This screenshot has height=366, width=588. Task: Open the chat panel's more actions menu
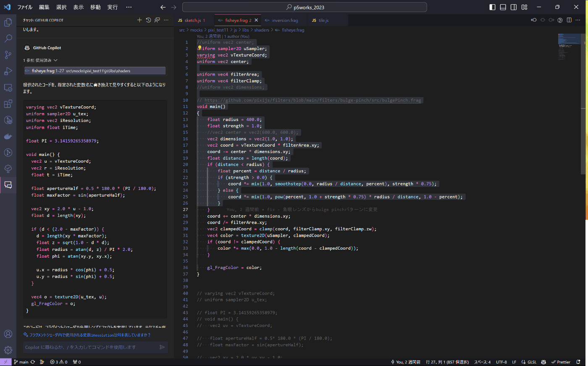[166, 20]
